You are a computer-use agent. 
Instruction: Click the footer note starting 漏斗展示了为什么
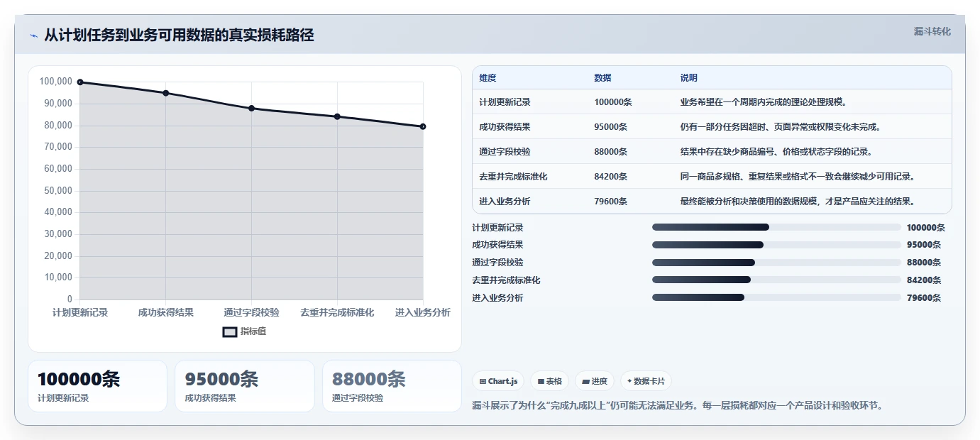click(x=677, y=406)
